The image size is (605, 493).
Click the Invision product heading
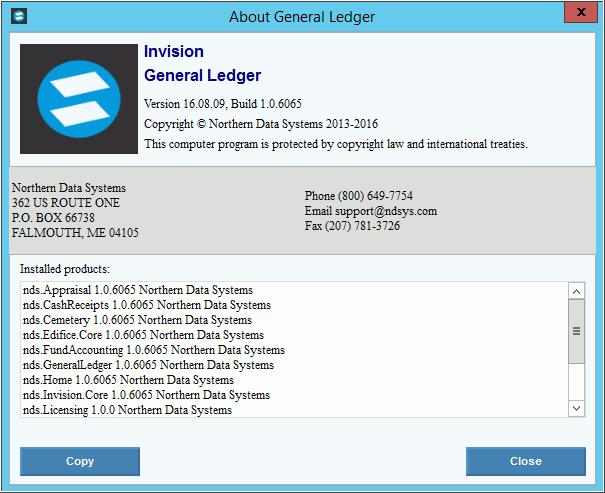(x=174, y=51)
